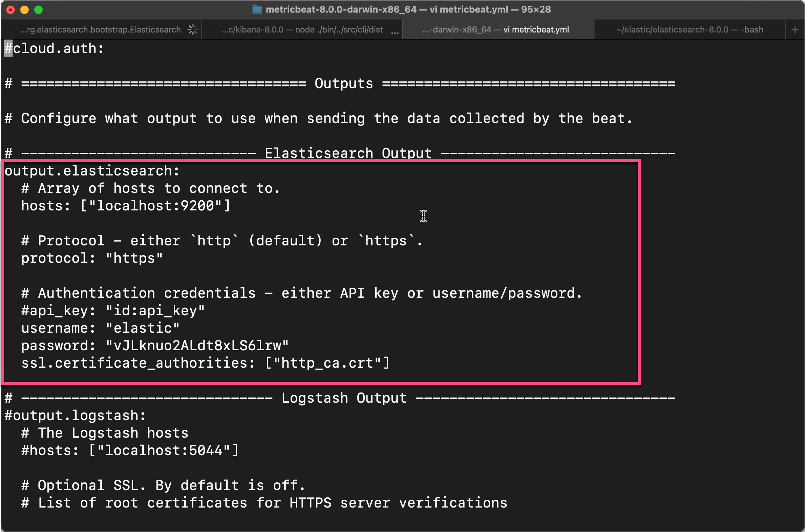Click the green zoom window button
Screen dimensions: 805x532
coord(38,10)
